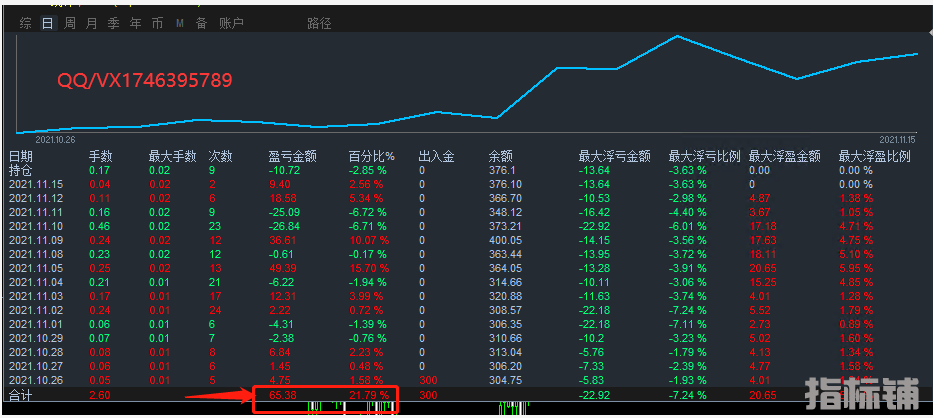
Task: Click the 最大手数 column header
Action: [173, 157]
